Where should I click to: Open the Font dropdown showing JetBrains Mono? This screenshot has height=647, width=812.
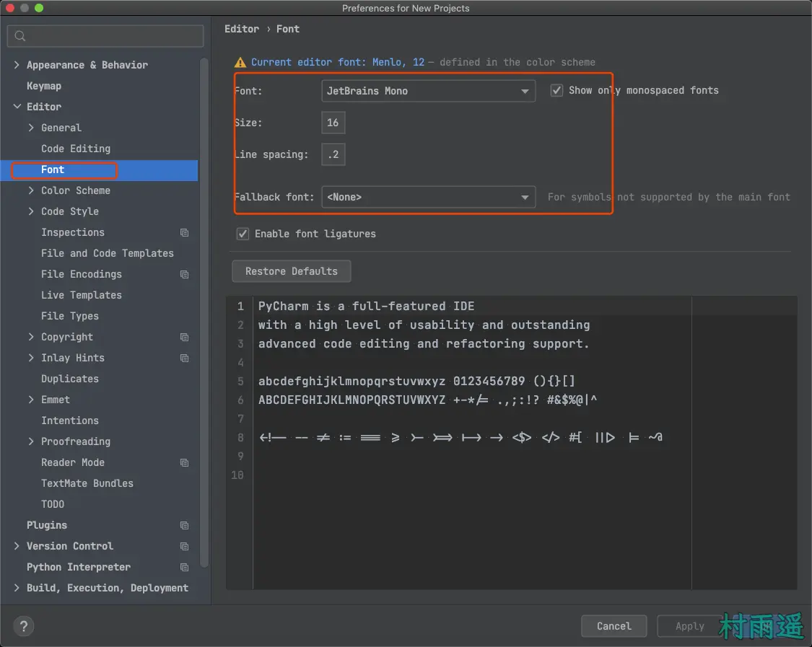pyautogui.click(x=428, y=91)
